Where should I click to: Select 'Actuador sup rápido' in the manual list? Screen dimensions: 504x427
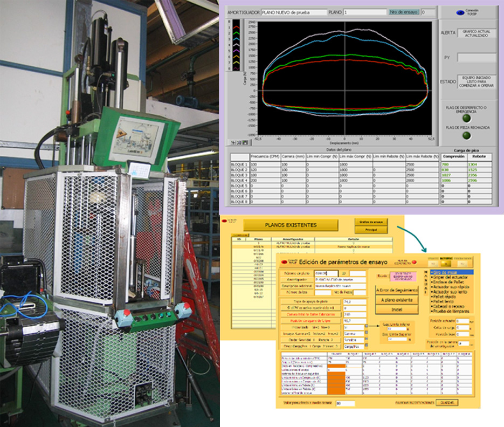click(452, 287)
